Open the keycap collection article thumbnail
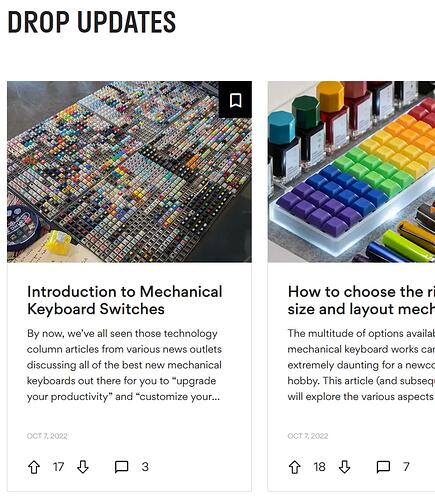435x500 pixels. [129, 172]
